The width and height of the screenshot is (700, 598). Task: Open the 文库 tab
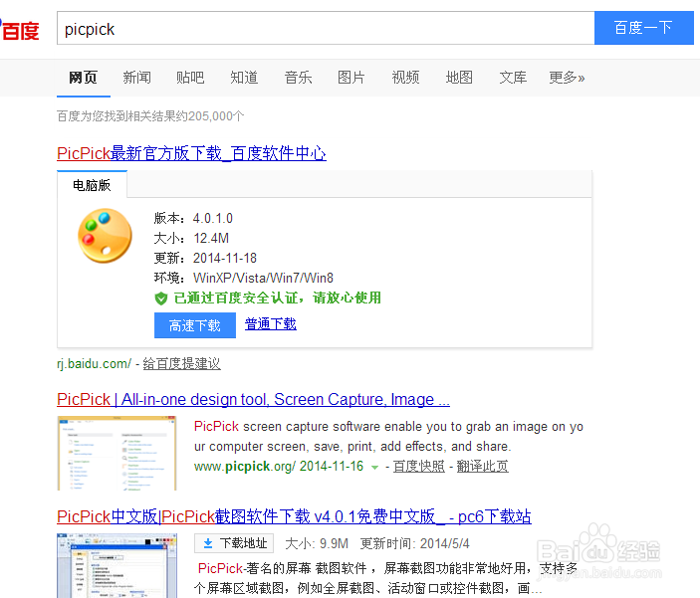tap(513, 78)
